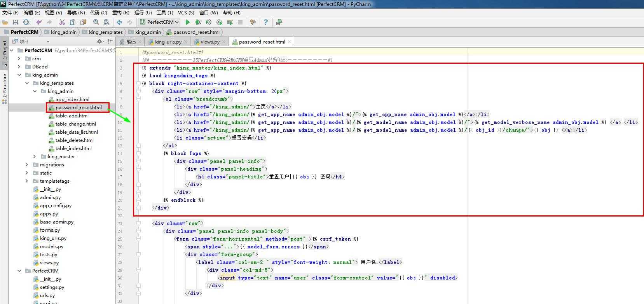This screenshot has width=644, height=304.
Task: Open the 重构 (R) menu
Action: pyautogui.click(x=120, y=13)
